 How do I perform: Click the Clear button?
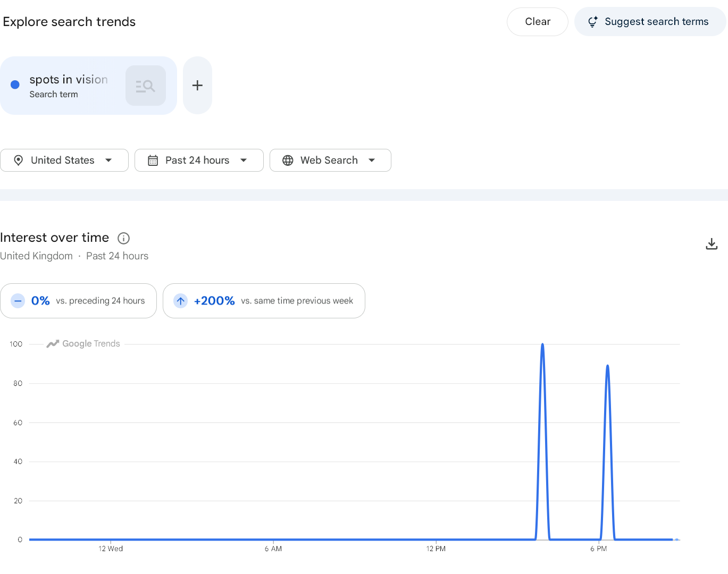(538, 22)
